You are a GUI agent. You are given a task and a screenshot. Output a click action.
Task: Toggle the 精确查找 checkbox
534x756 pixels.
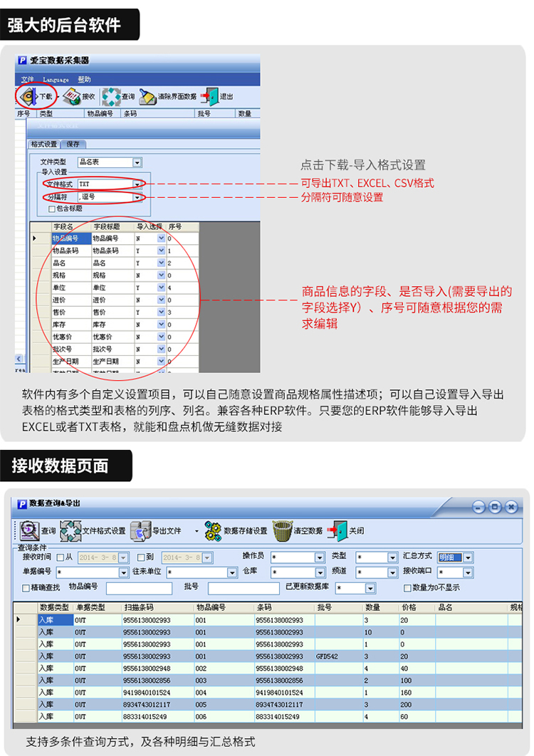26,588
